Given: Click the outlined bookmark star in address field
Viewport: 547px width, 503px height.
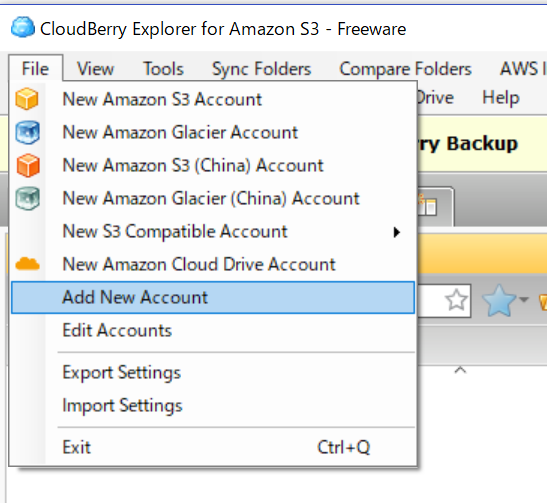Looking at the screenshot, I should click(x=456, y=300).
